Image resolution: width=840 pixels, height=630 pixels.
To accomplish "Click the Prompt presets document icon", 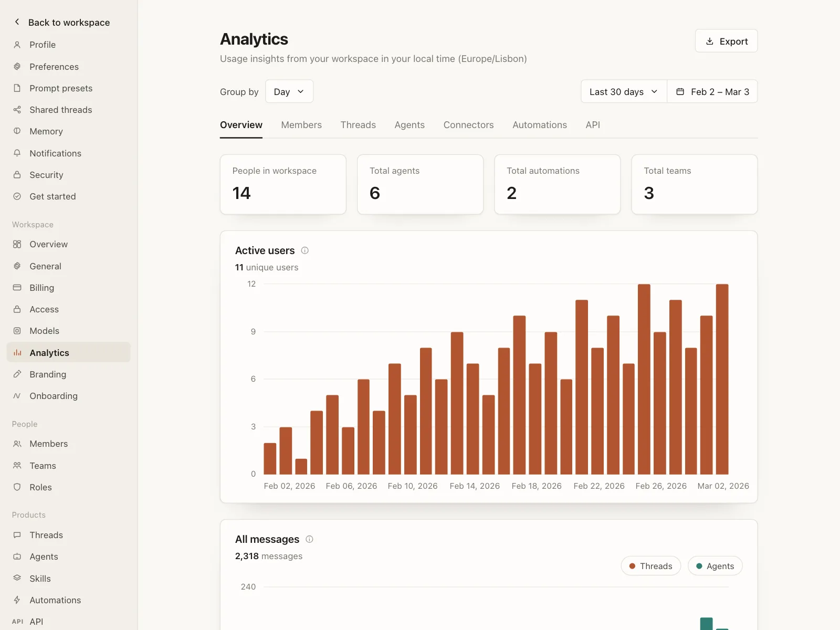I will coord(17,88).
